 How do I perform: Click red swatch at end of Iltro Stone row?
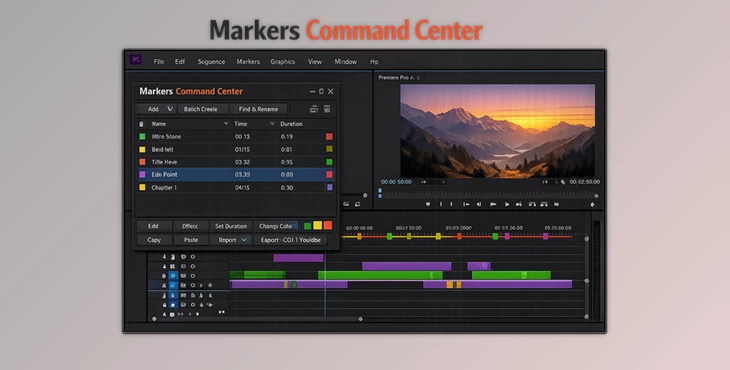coord(329,136)
